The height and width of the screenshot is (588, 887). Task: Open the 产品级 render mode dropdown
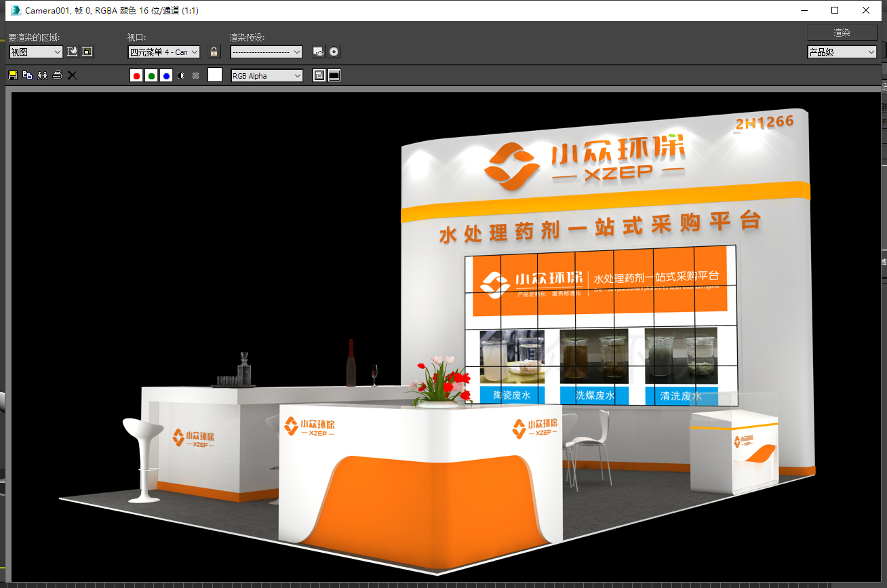pyautogui.click(x=841, y=52)
